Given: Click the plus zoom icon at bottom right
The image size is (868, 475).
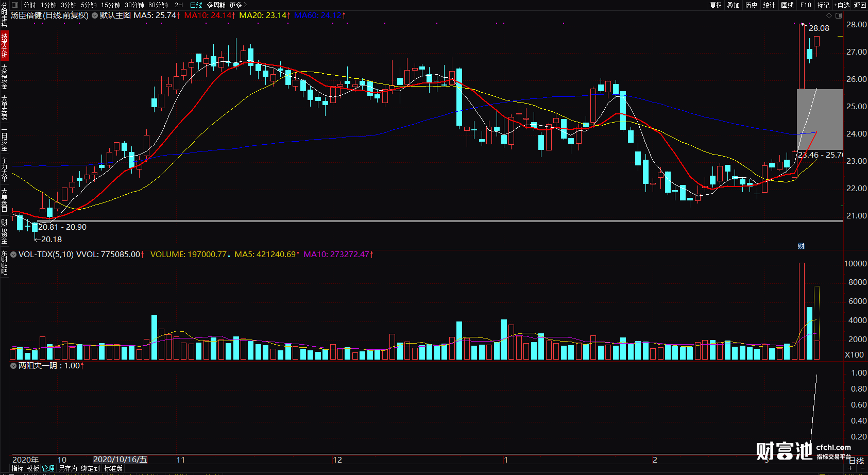Looking at the screenshot, I should [x=850, y=468].
